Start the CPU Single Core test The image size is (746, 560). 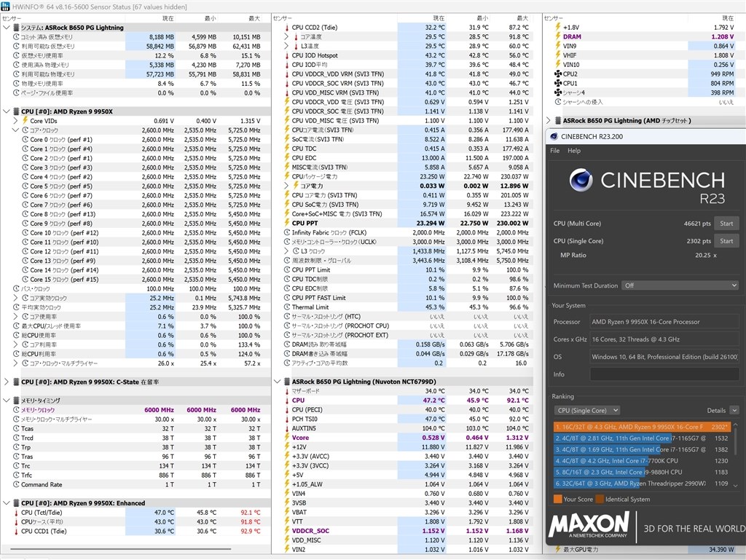pos(726,241)
